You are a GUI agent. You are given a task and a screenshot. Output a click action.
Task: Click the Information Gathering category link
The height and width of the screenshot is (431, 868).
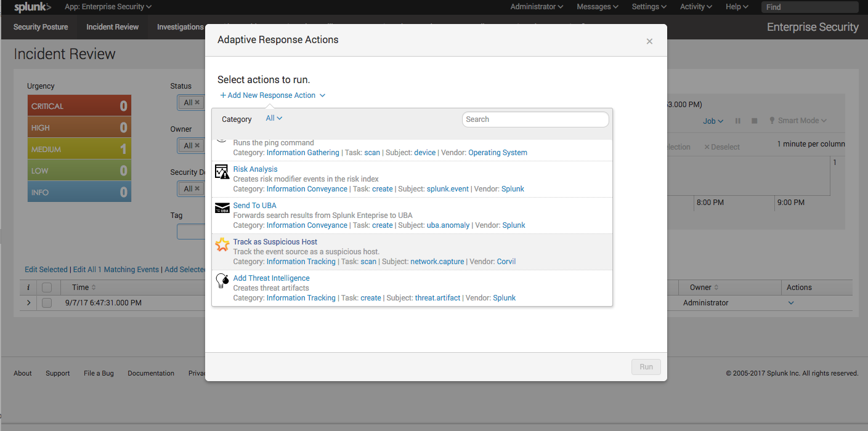click(303, 153)
